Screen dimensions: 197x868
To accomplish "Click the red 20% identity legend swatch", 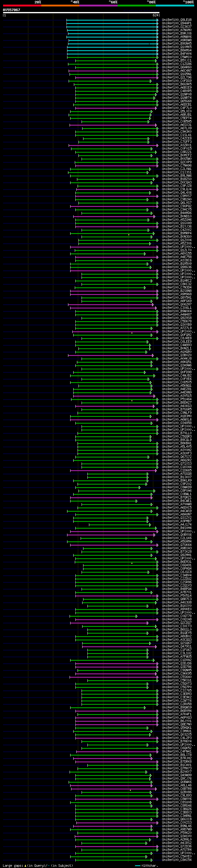I will pyautogui.click(x=22, y=6).
